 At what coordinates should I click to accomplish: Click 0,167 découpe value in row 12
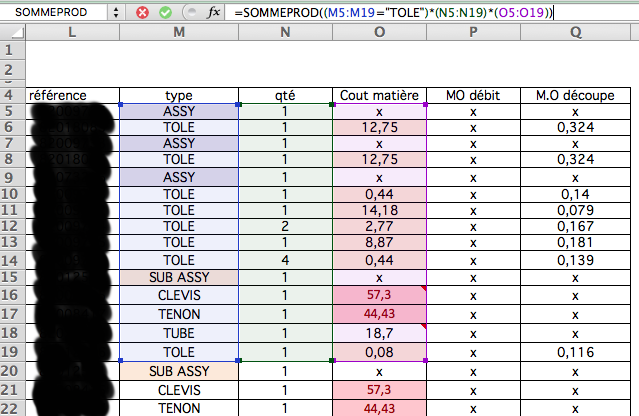tap(575, 226)
